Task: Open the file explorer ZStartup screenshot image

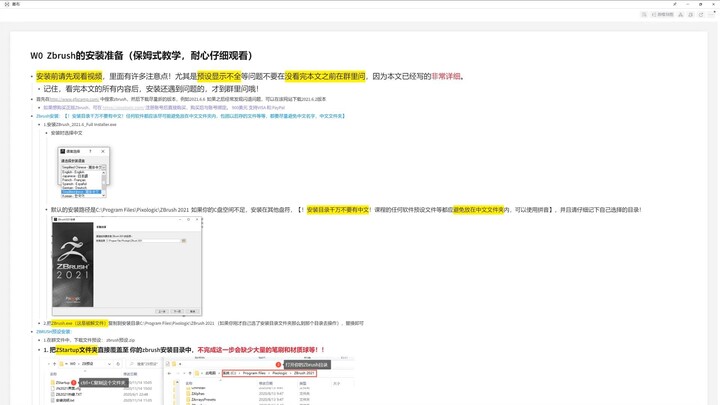Action: 200,381
